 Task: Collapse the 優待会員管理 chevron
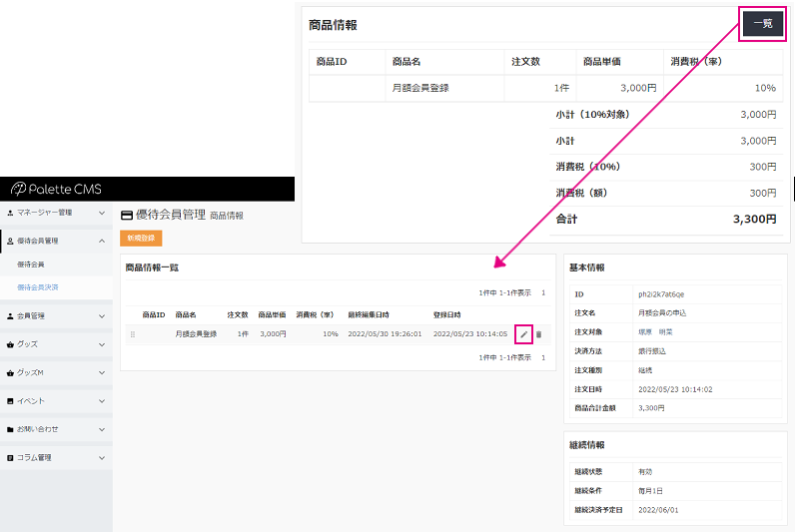click(x=102, y=242)
